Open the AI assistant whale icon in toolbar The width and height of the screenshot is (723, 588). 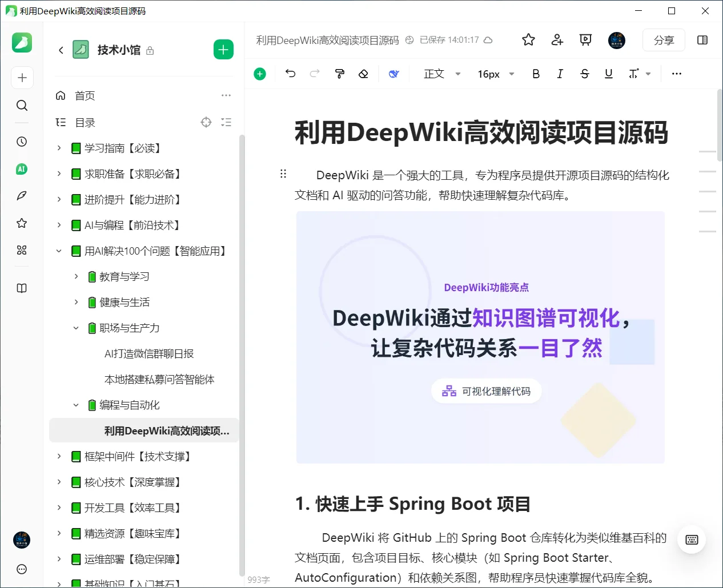point(393,73)
